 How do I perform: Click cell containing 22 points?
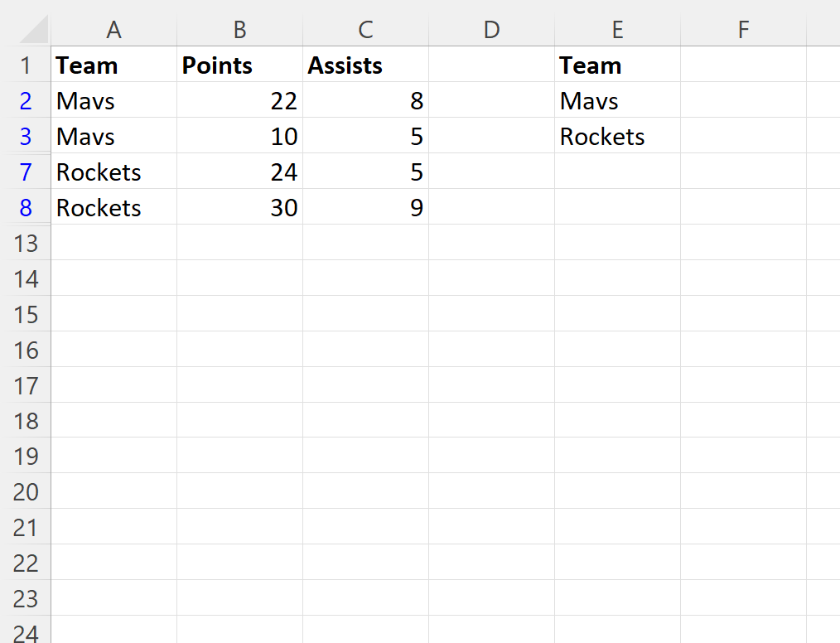[x=239, y=101]
